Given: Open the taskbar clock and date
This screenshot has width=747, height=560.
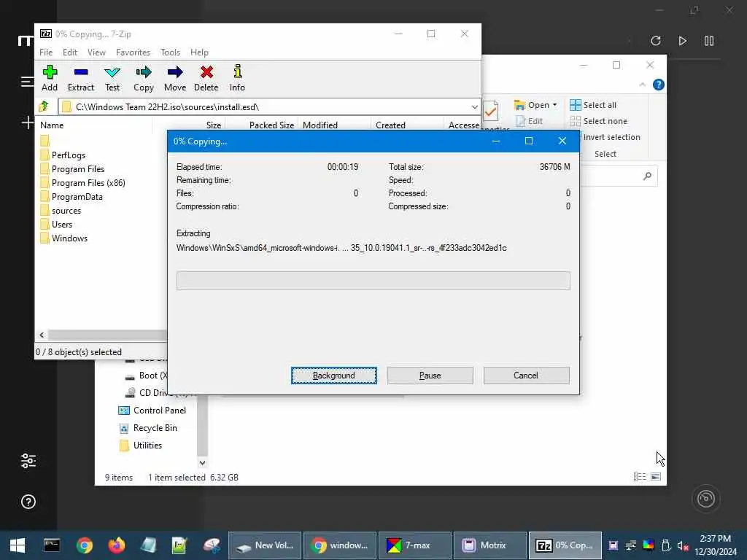Looking at the screenshot, I should point(715,545).
